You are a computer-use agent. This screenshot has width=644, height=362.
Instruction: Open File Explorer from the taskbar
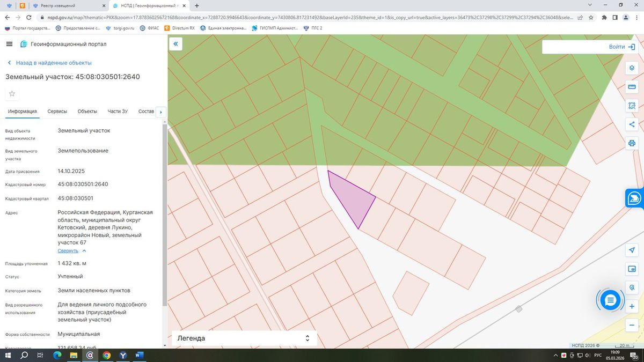(x=74, y=355)
